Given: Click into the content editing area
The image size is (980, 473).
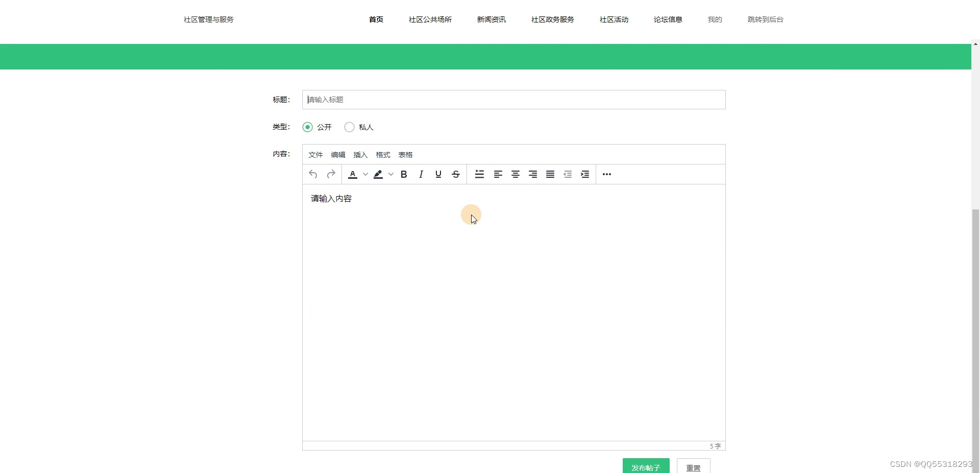Looking at the screenshot, I should point(514,313).
